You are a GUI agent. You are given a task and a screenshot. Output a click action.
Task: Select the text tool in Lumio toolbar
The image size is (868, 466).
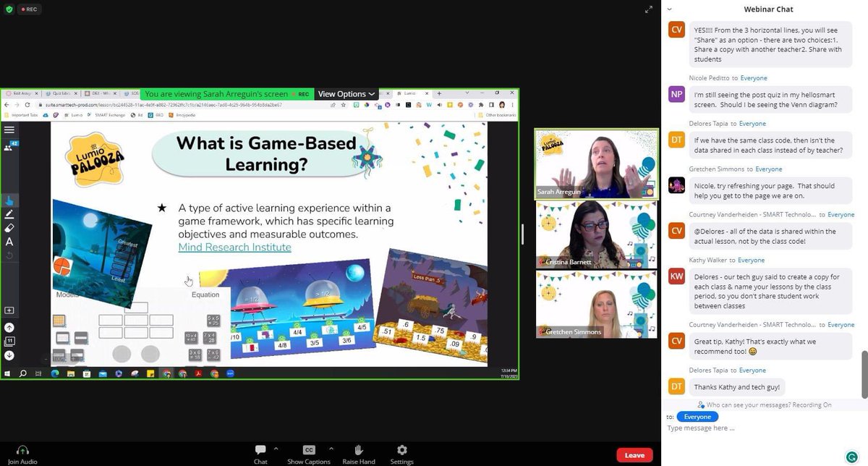10,242
